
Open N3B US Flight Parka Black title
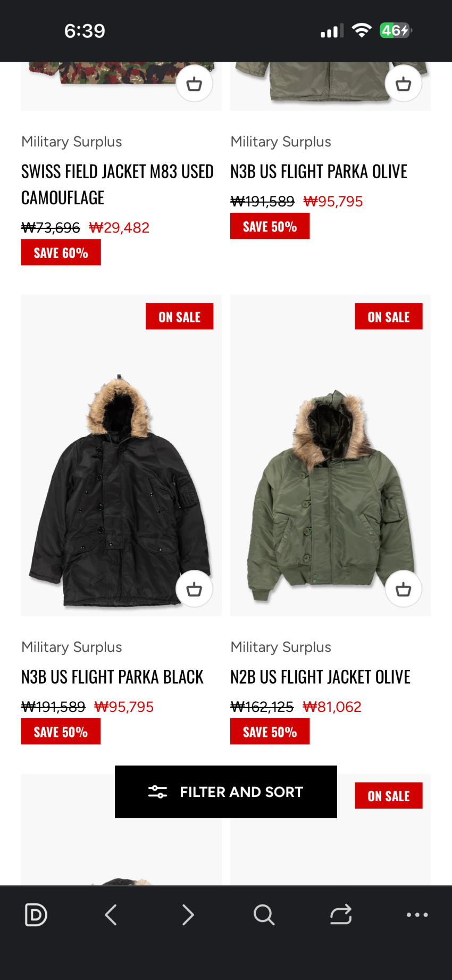112,677
